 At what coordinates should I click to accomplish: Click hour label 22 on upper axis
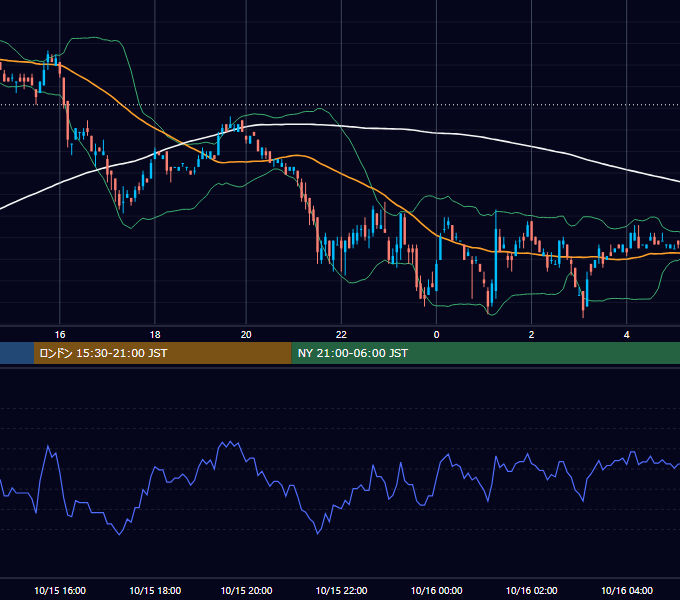click(x=341, y=335)
